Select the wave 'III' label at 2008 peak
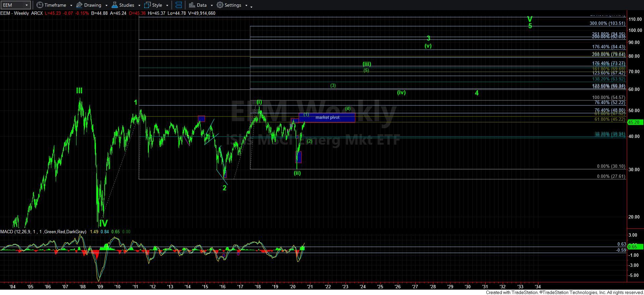 coord(79,91)
